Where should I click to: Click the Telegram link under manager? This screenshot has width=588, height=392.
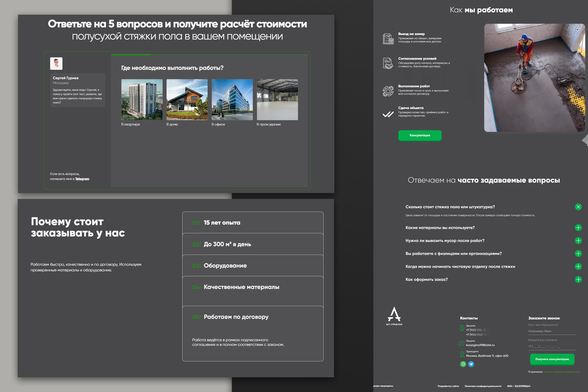coord(82,179)
